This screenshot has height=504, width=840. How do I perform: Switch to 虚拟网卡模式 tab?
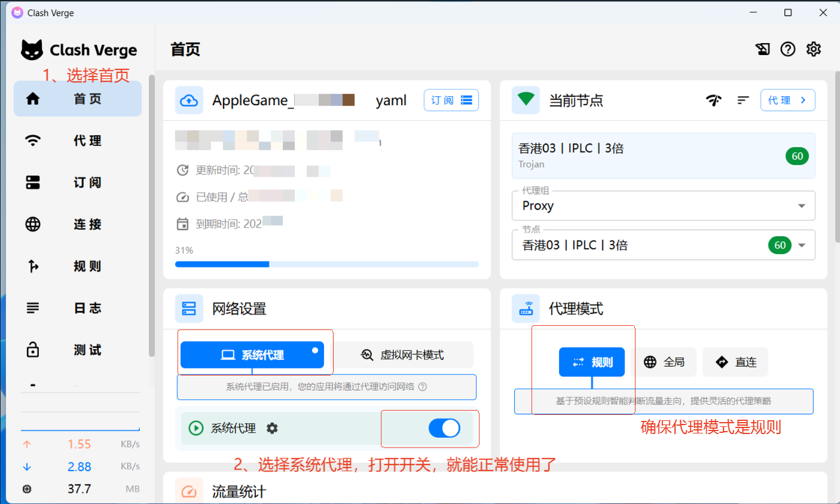pos(403,355)
